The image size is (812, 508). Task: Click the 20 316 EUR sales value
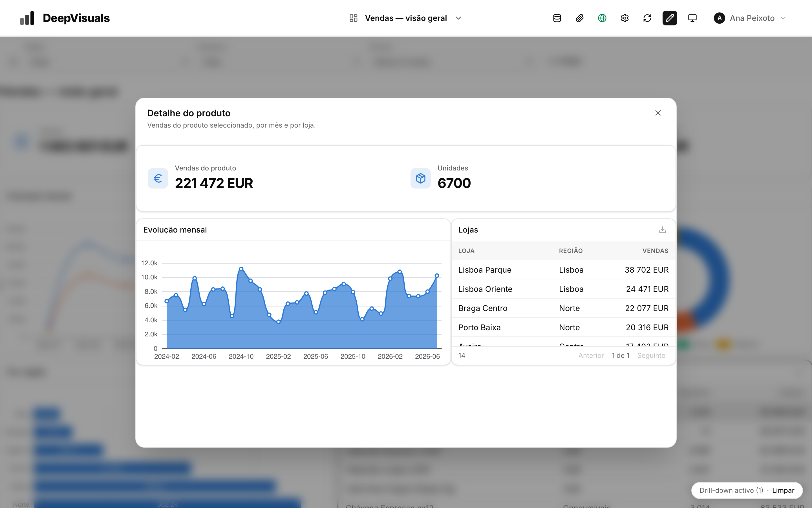coord(647,327)
